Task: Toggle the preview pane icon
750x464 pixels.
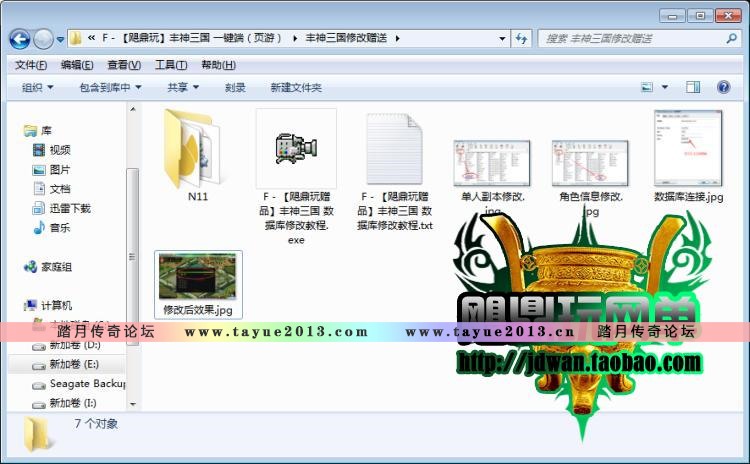Action: point(693,87)
